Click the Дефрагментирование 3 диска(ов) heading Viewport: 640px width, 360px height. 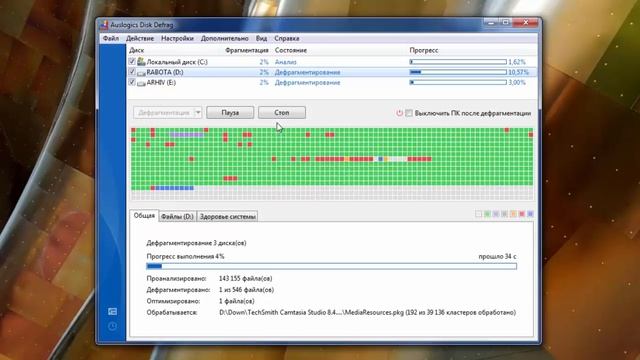tap(196, 243)
